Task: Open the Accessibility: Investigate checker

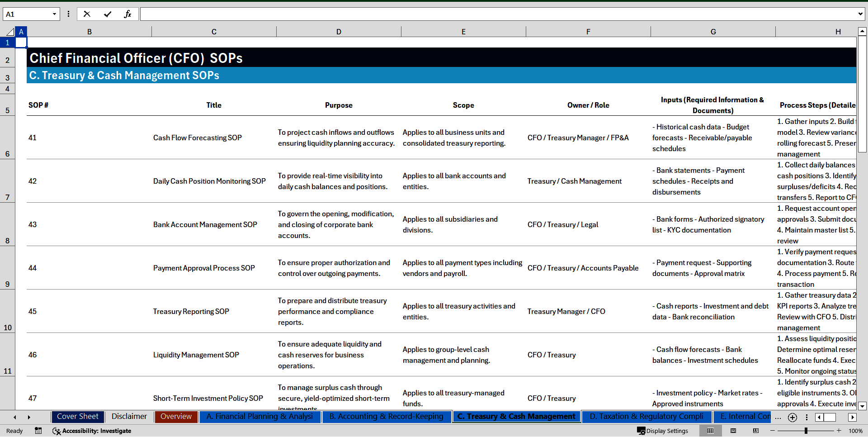Action: click(92, 431)
